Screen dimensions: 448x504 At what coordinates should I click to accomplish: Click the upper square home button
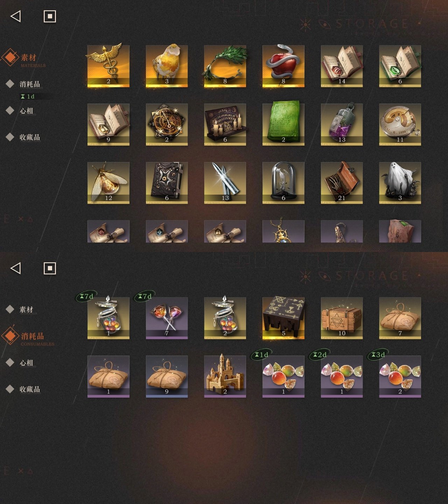point(50,16)
